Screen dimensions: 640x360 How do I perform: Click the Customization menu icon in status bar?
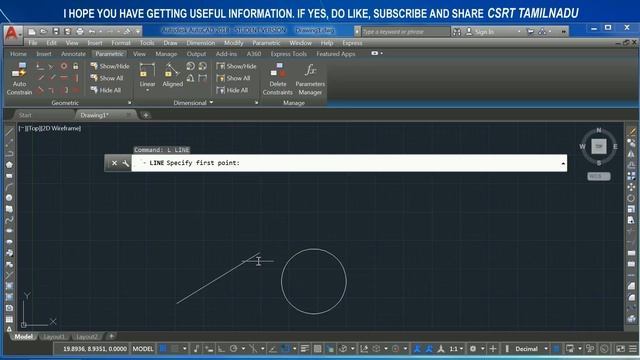[x=633, y=349]
